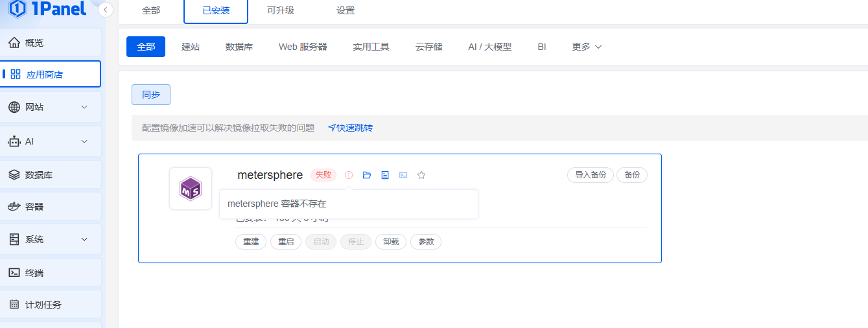Filter apps by AI / 大模型 category
Screen dimensions: 868x328
pyautogui.click(x=490, y=47)
